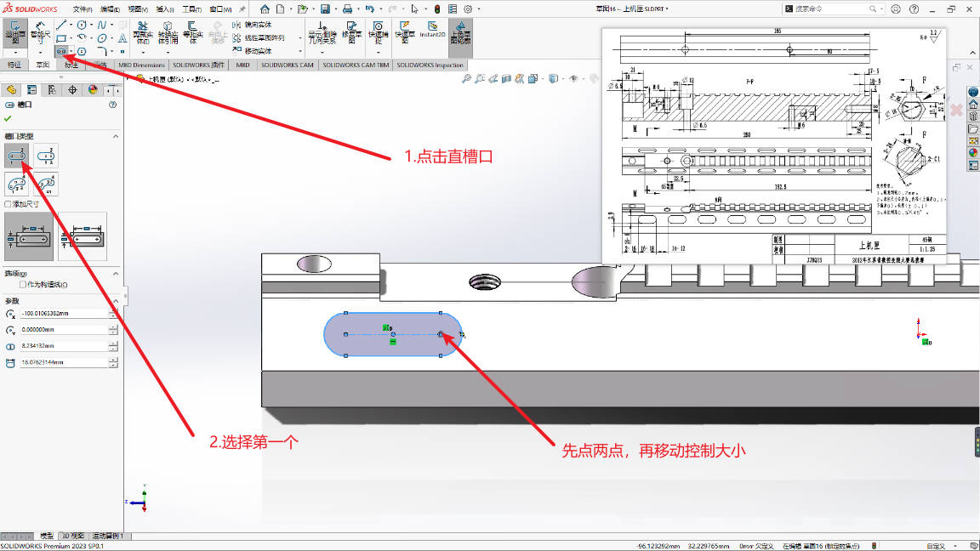The image size is (980, 551).
Task: Edit the slot width field 8.234132mm
Action: coord(64,346)
